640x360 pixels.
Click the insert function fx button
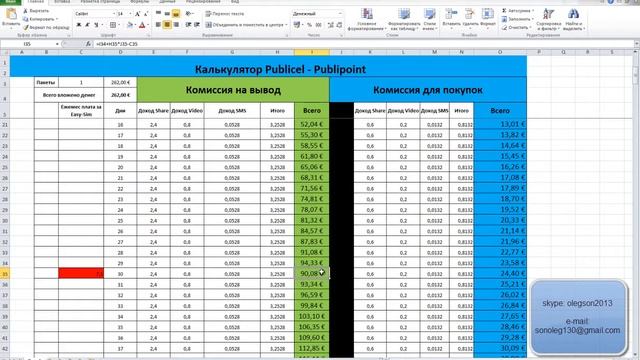pos(88,44)
